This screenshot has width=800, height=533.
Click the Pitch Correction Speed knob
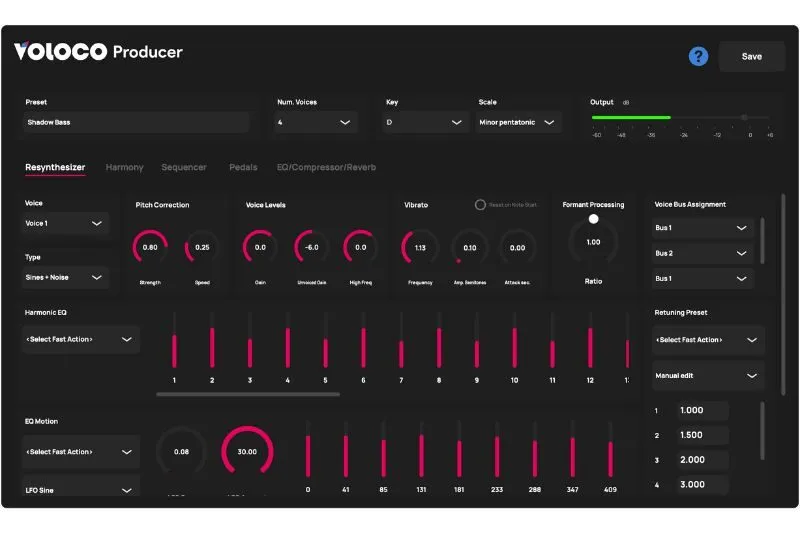pyautogui.click(x=202, y=247)
